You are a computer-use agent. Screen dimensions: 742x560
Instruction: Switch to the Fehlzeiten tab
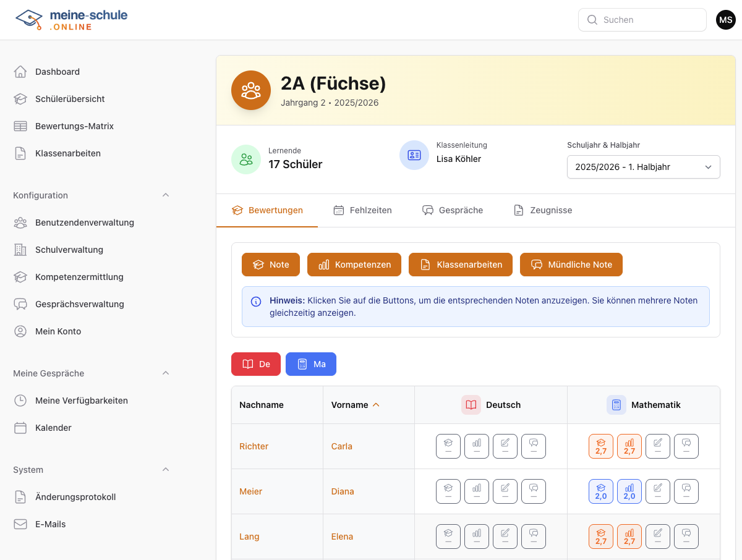(x=362, y=210)
